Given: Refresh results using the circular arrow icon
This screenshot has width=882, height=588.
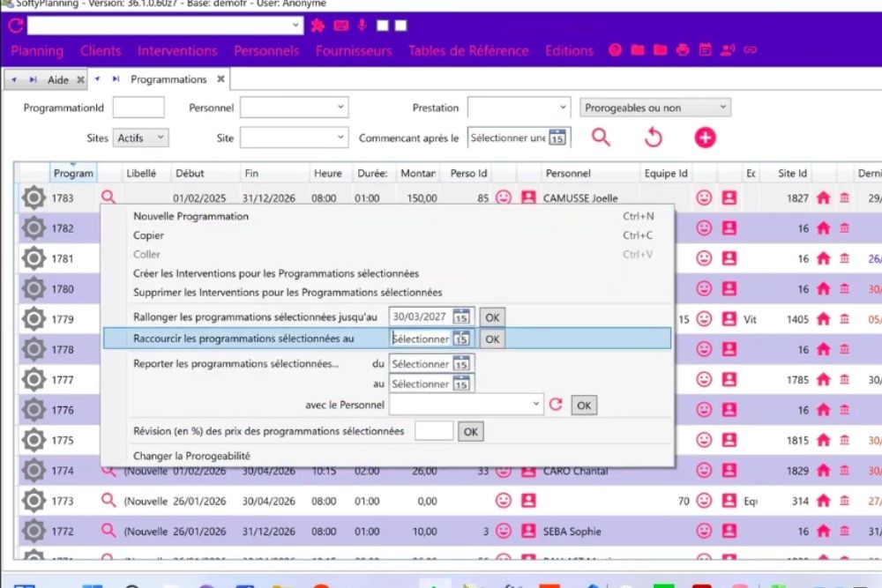Looking at the screenshot, I should point(653,137).
